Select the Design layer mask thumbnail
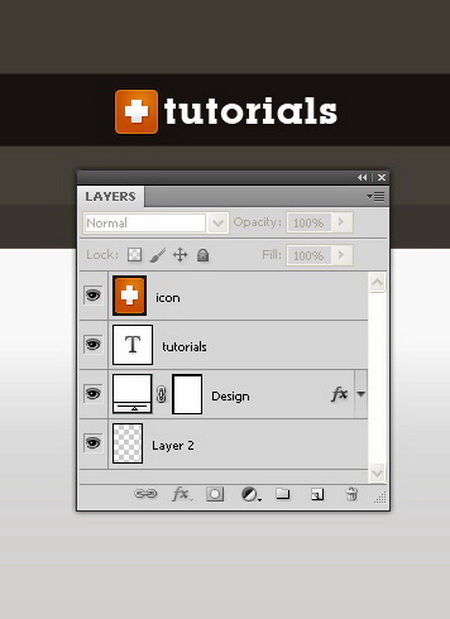The height and width of the screenshot is (619, 450). [x=187, y=394]
